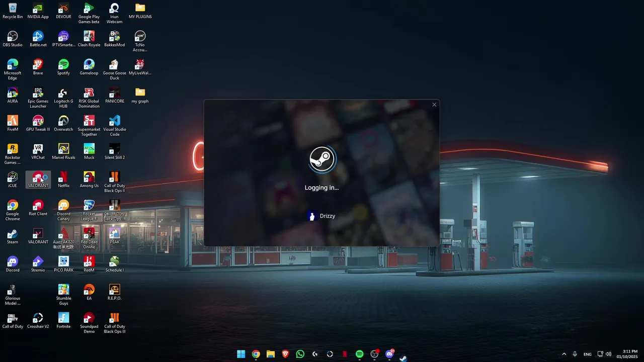Select the NVIDIA App shortcut
Image resolution: width=644 pixels, height=362 pixels.
tap(38, 11)
